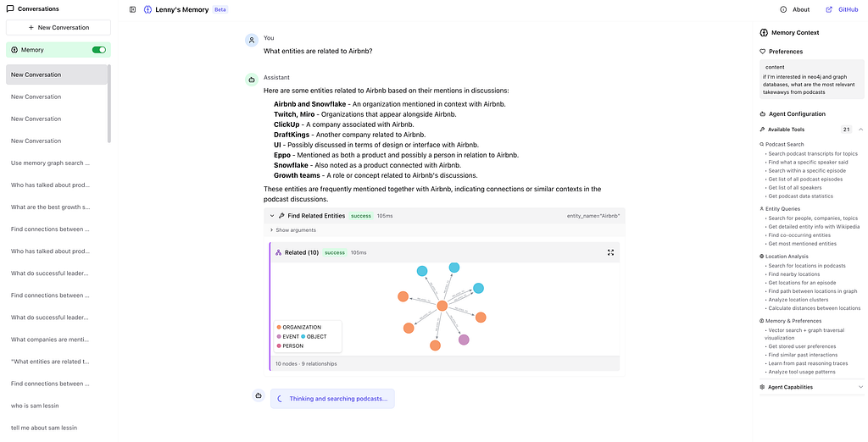Click the Memory Context panel icon
Screen dimensions: 868x442
click(763, 32)
